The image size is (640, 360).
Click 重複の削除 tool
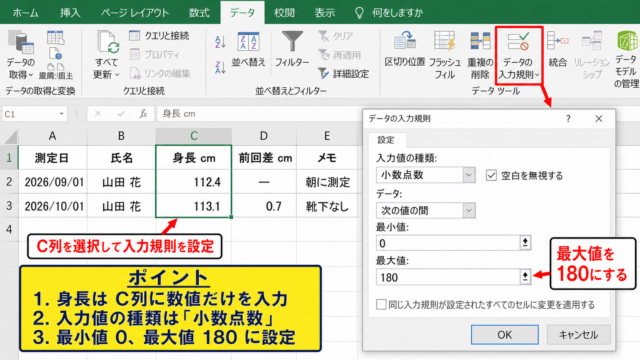pyautogui.click(x=480, y=55)
